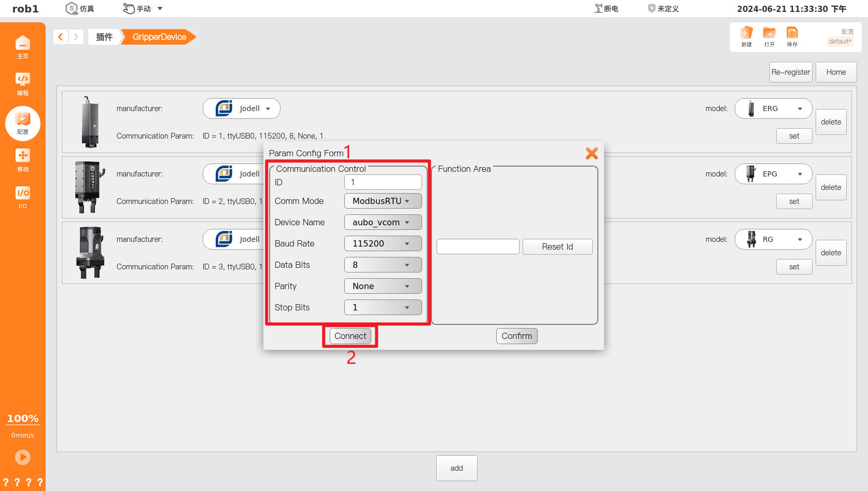Open the 配置 configuration sidebar icon
Screen dimensions: 868x491
click(23, 124)
